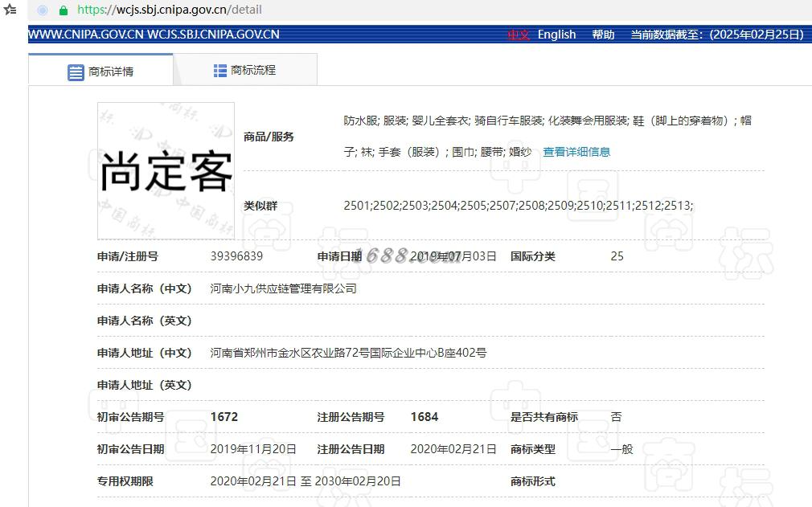This screenshot has height=507, width=812.
Task: Click the browser address bar URL
Action: (170, 10)
